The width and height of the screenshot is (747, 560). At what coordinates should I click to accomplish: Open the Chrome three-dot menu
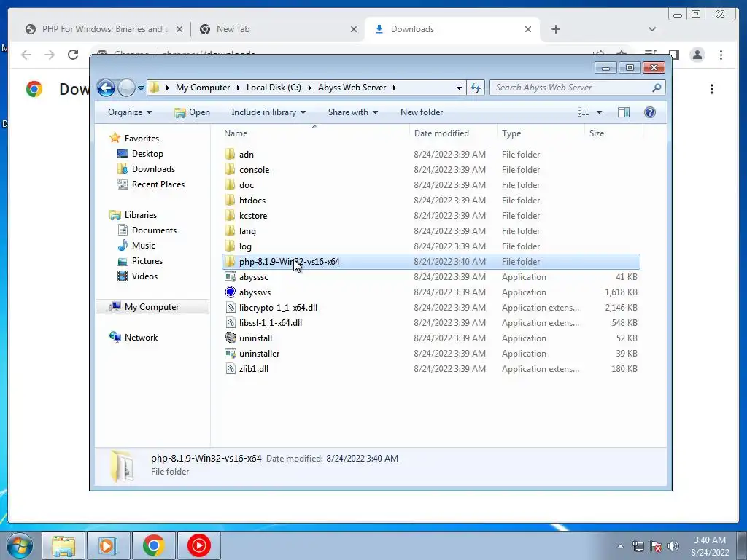click(721, 55)
